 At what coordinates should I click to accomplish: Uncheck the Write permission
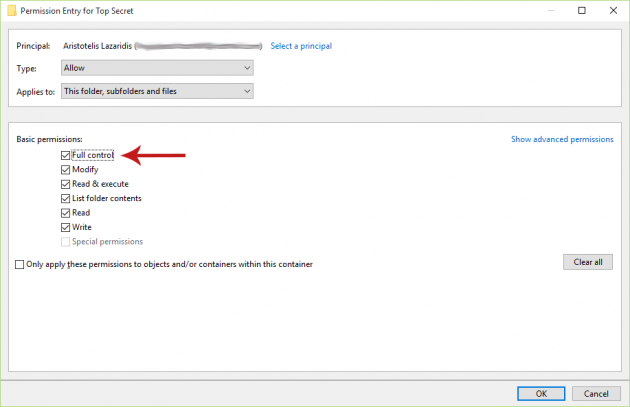pos(65,227)
